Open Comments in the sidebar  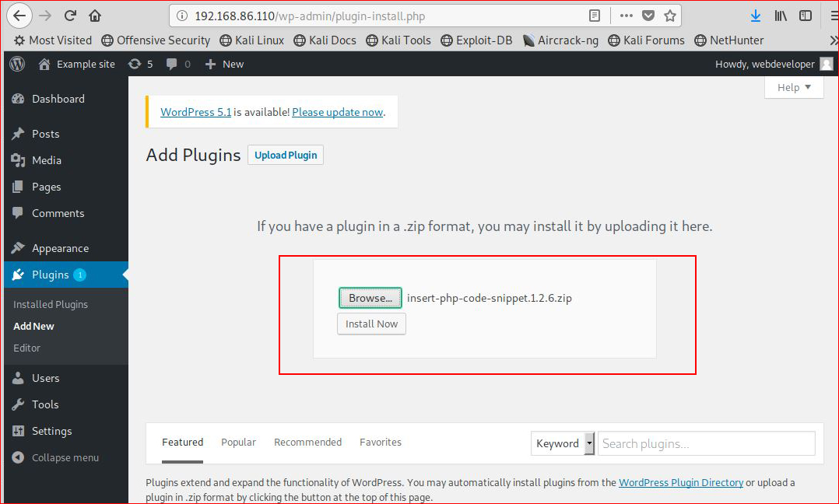pyautogui.click(x=58, y=213)
